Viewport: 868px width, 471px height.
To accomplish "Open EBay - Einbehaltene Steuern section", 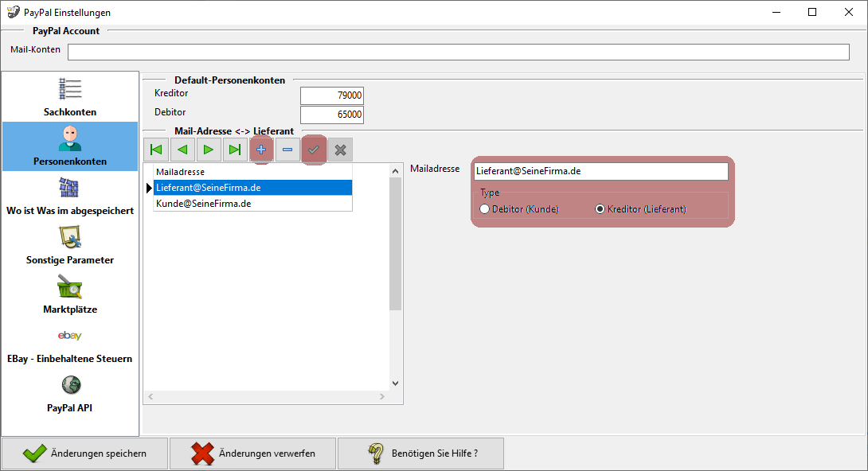I will click(70, 344).
